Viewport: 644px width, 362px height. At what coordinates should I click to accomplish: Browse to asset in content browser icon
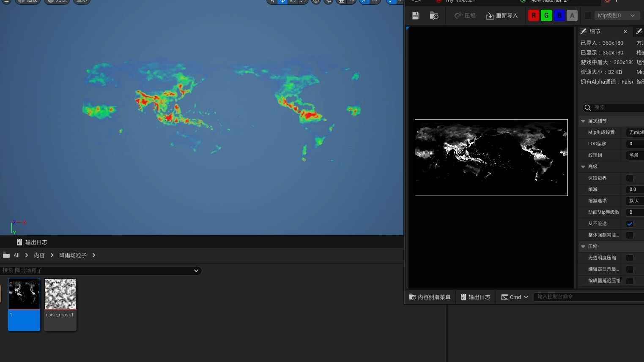pos(434,16)
